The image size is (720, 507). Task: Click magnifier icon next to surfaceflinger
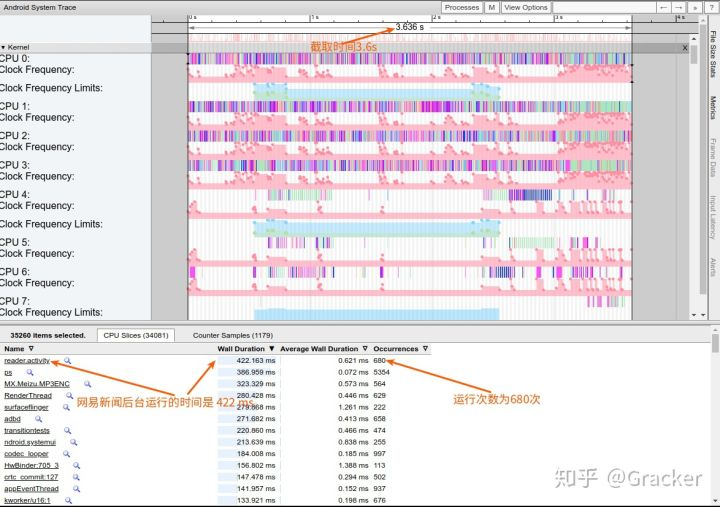[x=66, y=407]
